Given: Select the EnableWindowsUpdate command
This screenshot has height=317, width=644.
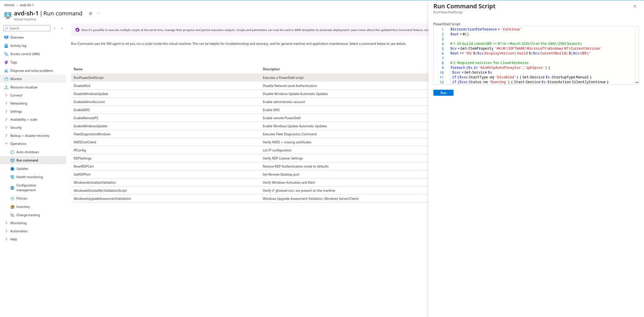Looking at the screenshot, I should 249,126.
